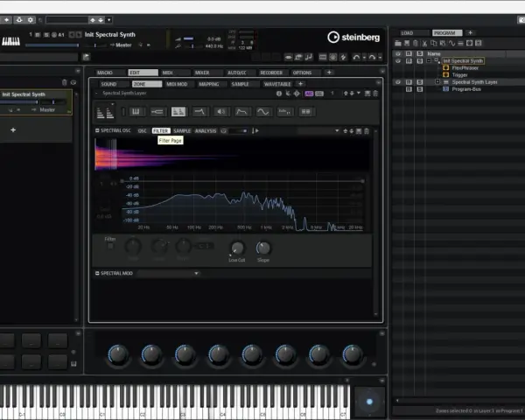Open the Voice Control section keyboard icon

[x=136, y=111]
